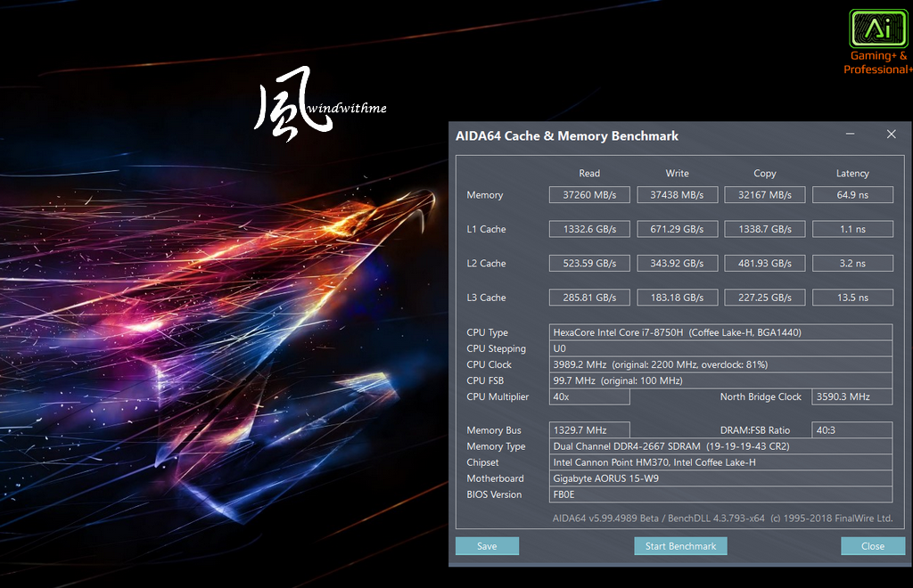Select L1 Cache Write 671.29 GB/s
Image resolution: width=913 pixels, height=588 pixels.
tap(677, 229)
